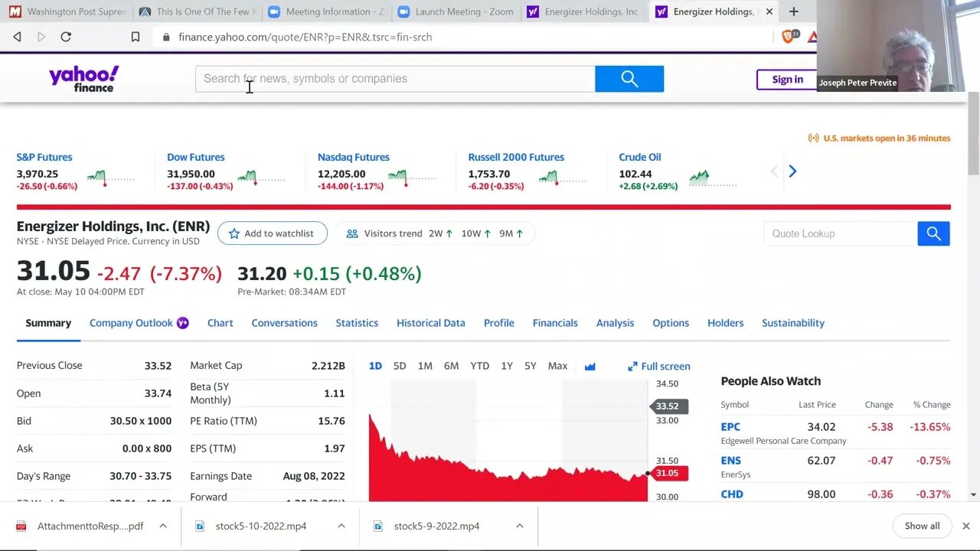Open the Nasdaq Futures link

[x=354, y=157]
